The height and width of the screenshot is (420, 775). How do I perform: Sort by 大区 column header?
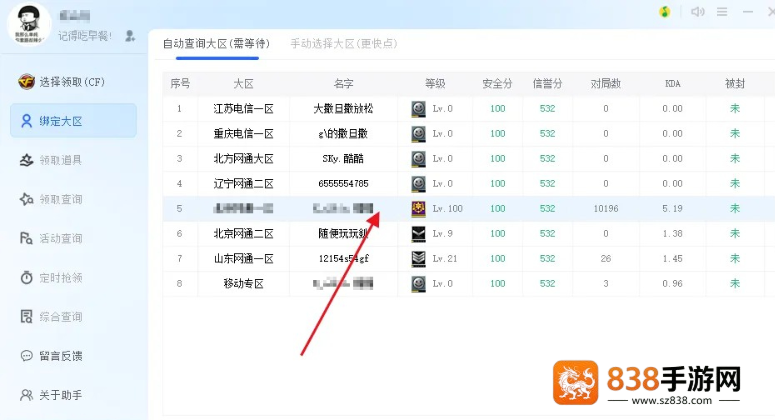click(243, 84)
